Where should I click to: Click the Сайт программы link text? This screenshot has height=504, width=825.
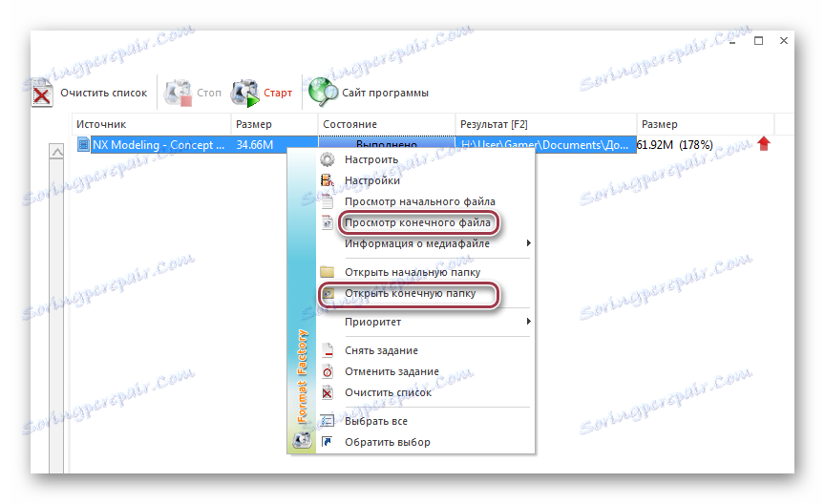385,94
